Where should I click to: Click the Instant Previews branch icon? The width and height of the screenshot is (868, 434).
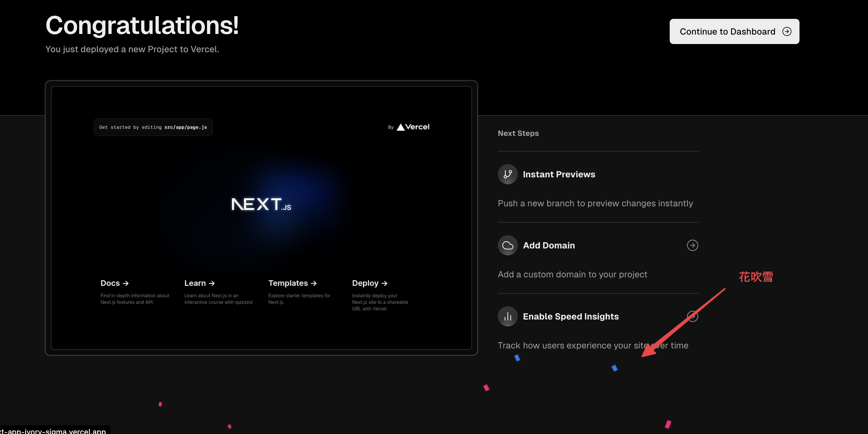point(508,174)
